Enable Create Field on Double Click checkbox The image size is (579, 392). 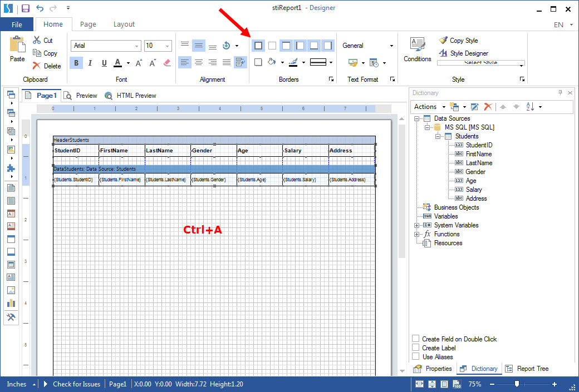416,339
